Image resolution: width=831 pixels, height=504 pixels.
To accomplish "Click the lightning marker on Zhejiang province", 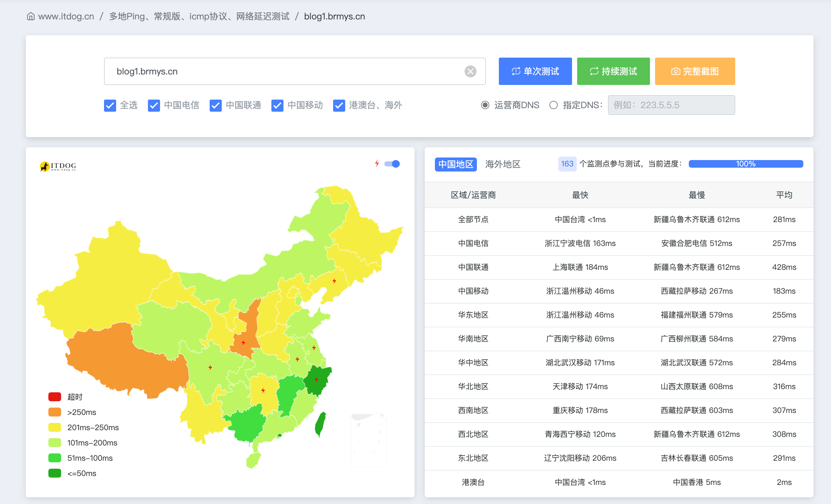I will (316, 380).
